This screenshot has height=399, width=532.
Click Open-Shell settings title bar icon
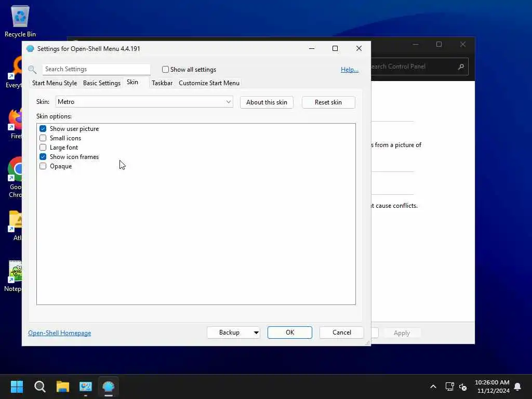click(30, 48)
